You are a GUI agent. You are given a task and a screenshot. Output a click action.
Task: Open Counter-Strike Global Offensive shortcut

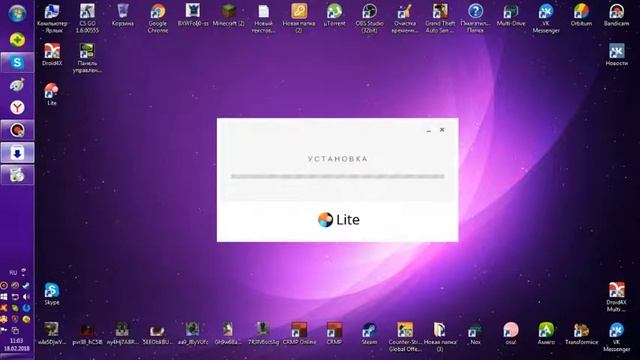pyautogui.click(x=405, y=336)
